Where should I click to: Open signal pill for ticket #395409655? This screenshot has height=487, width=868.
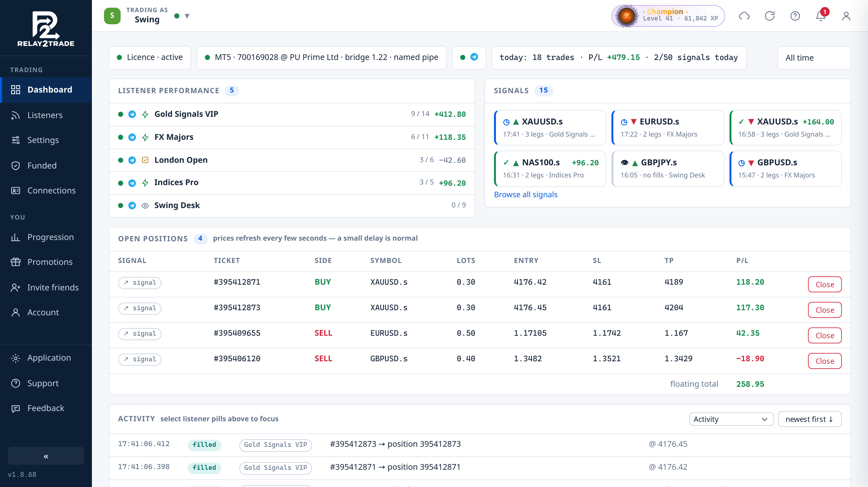[139, 333]
